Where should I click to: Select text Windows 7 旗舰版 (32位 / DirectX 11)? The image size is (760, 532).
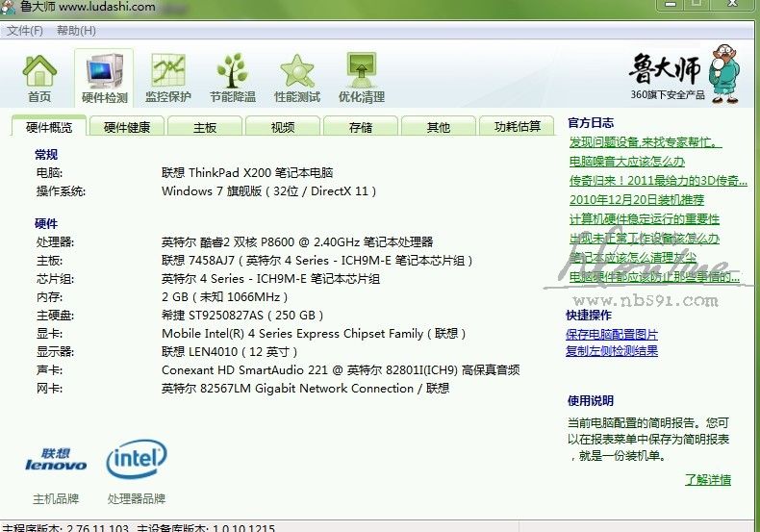click(268, 191)
